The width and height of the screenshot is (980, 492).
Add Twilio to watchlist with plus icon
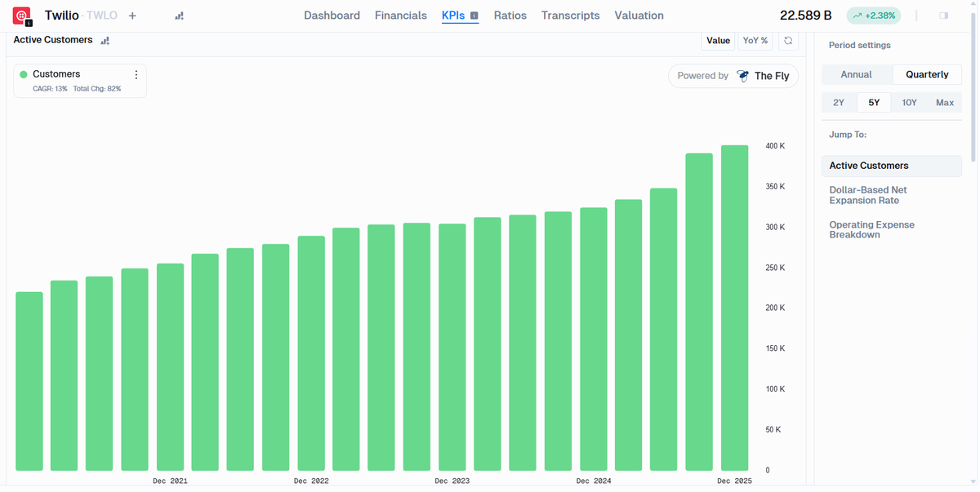click(x=132, y=16)
